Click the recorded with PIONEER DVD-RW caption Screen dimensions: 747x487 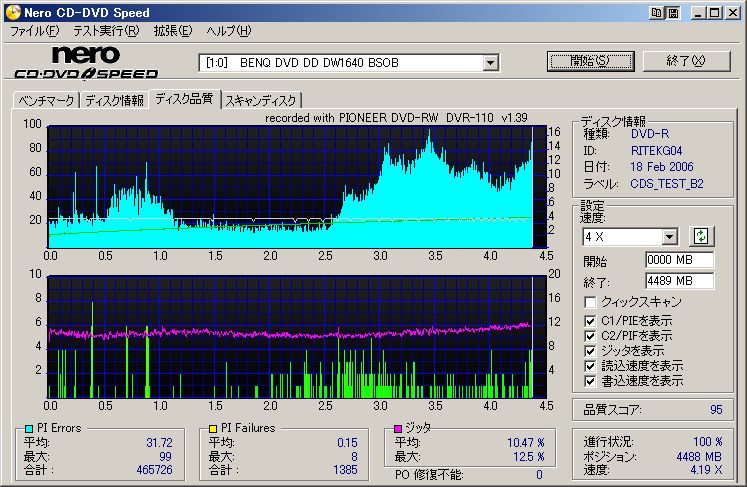396,118
